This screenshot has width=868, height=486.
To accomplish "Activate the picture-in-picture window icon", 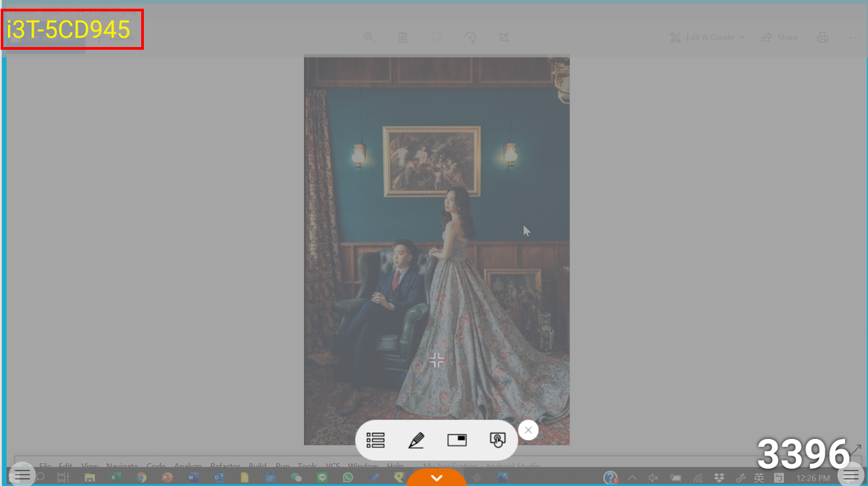I will (x=457, y=440).
